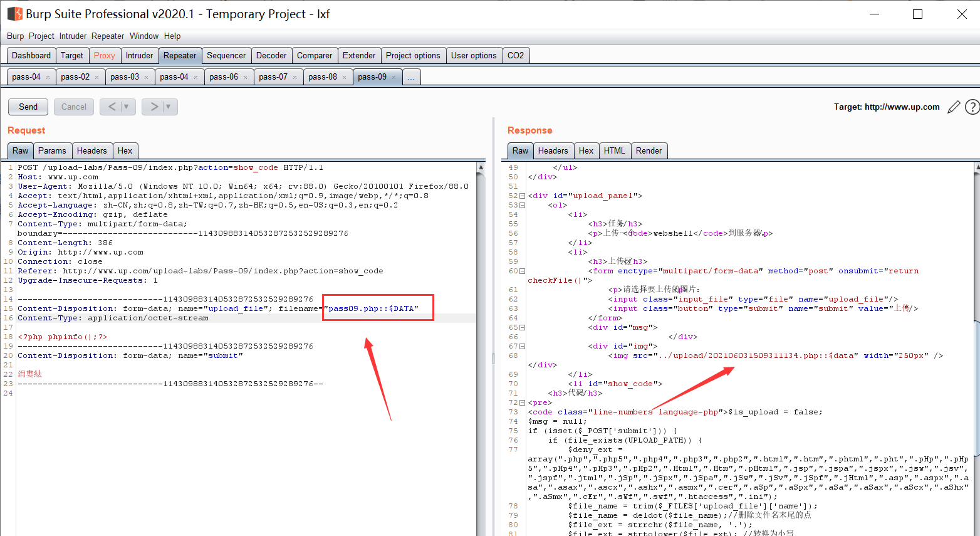Screen dimensions: 980x536
Task: Close the pass-06 repeater tab
Action: [x=245, y=77]
